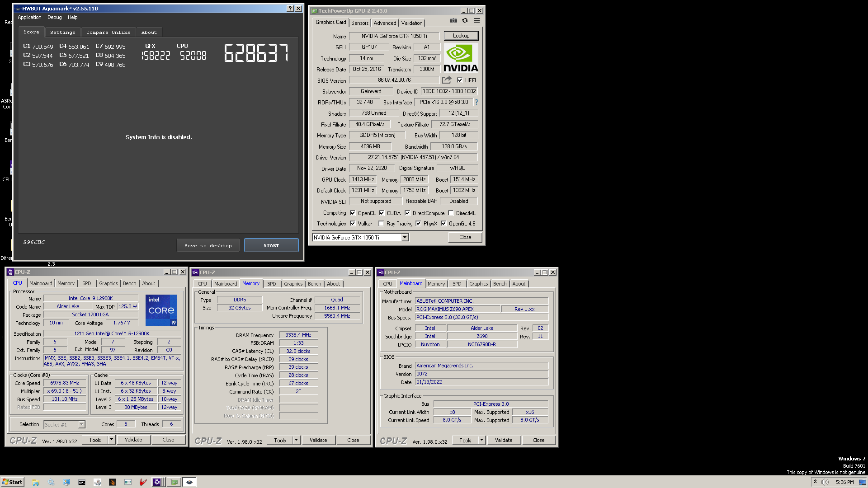
Task: Click the orange-on-black taskbar icon
Action: click(x=113, y=482)
